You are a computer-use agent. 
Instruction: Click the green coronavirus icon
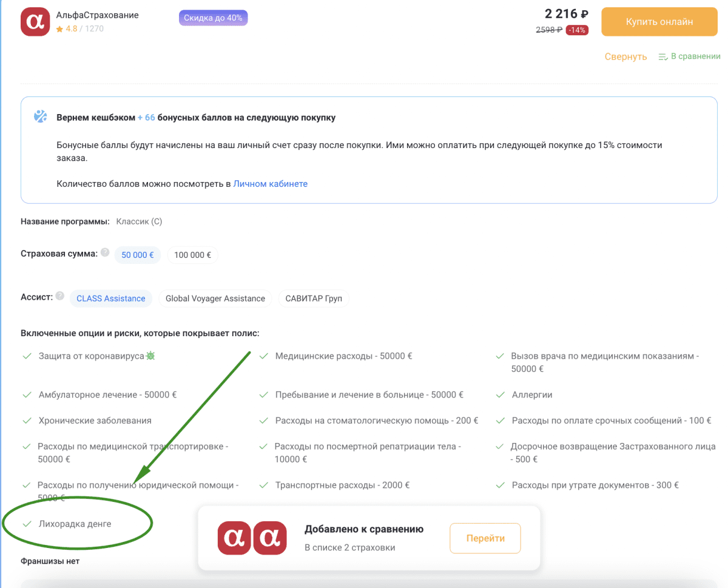150,356
